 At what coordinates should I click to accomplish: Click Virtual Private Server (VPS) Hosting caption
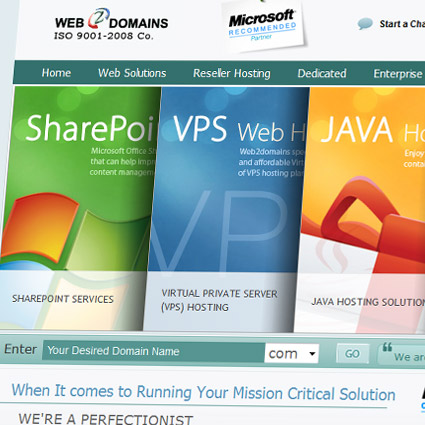click(219, 300)
